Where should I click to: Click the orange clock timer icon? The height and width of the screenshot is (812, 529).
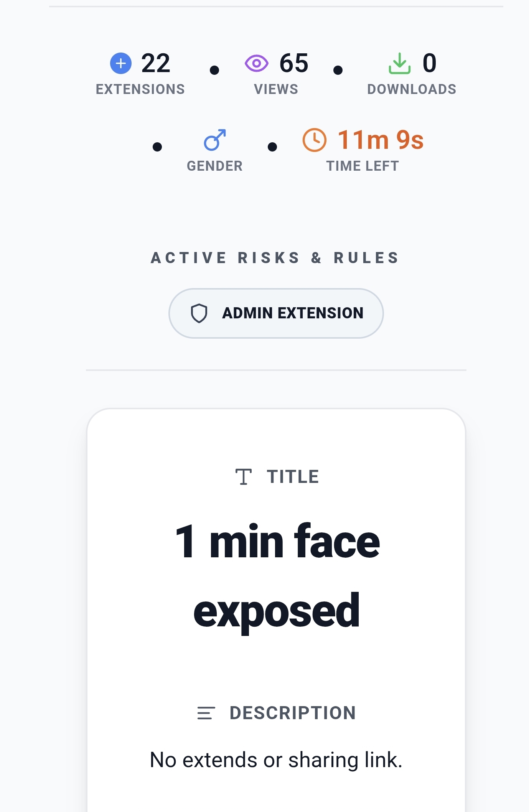click(315, 140)
